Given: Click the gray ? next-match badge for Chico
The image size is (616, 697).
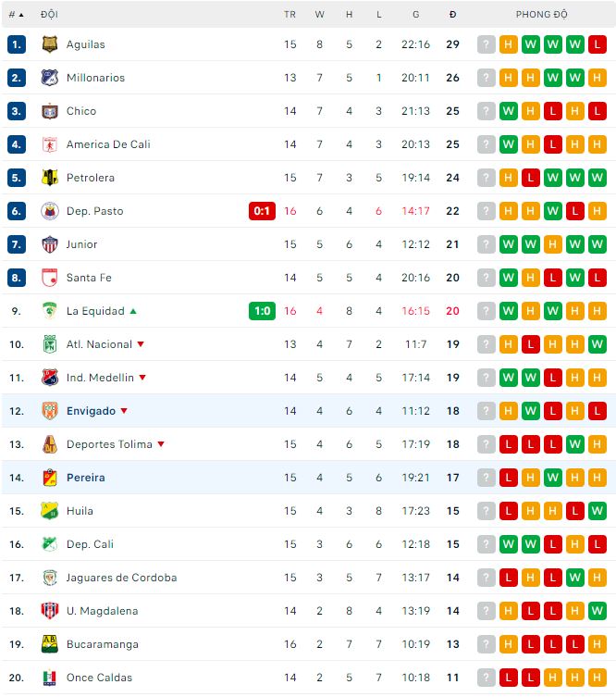Looking at the screenshot, I should click(x=487, y=111).
